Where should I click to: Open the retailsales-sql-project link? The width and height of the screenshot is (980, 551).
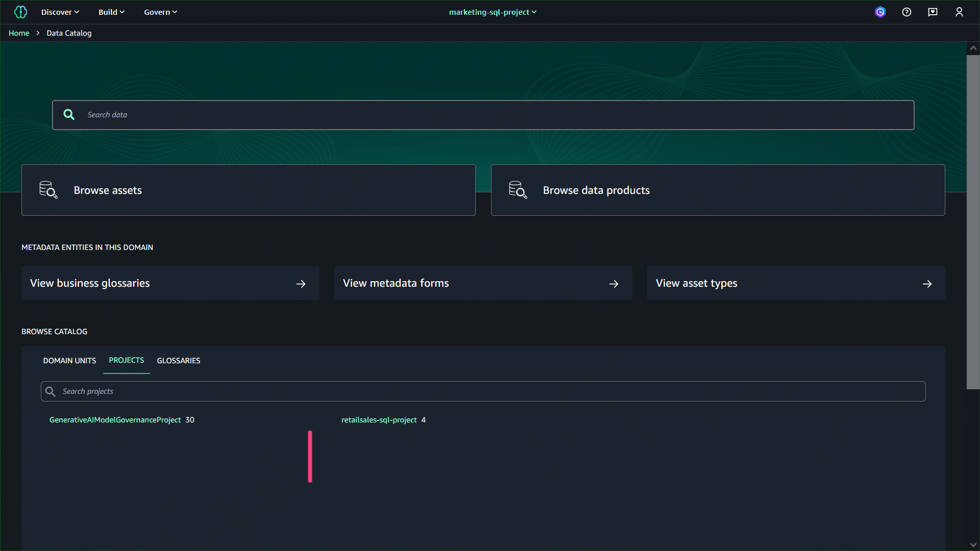click(x=379, y=420)
